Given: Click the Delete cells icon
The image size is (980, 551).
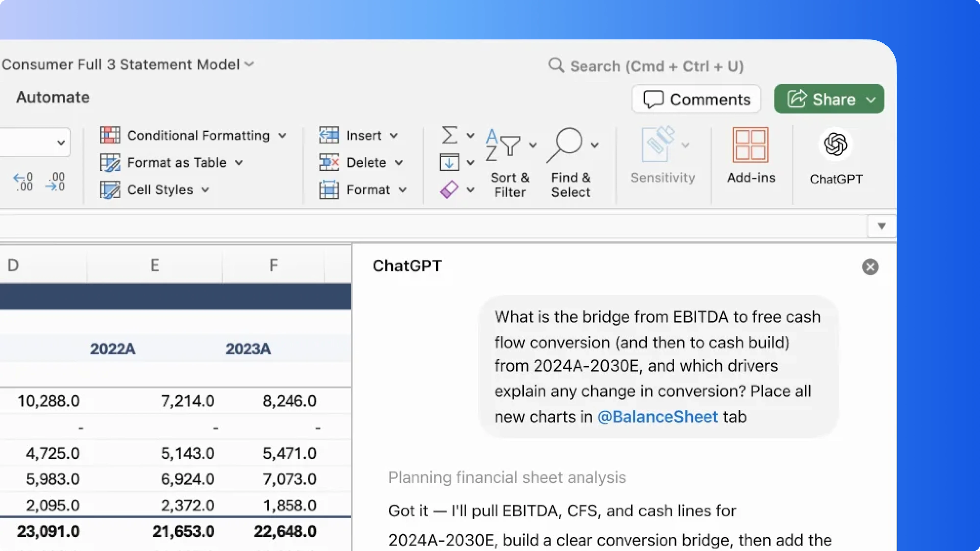Looking at the screenshot, I should click(329, 162).
